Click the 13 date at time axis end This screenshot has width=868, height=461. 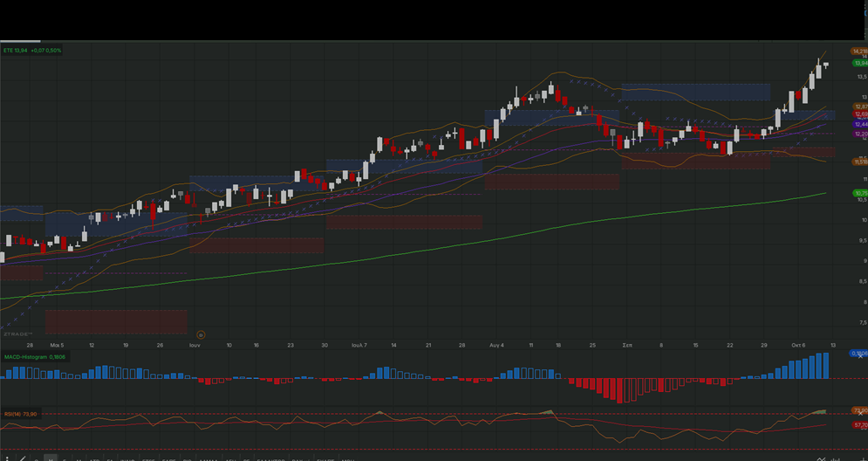[833, 345]
